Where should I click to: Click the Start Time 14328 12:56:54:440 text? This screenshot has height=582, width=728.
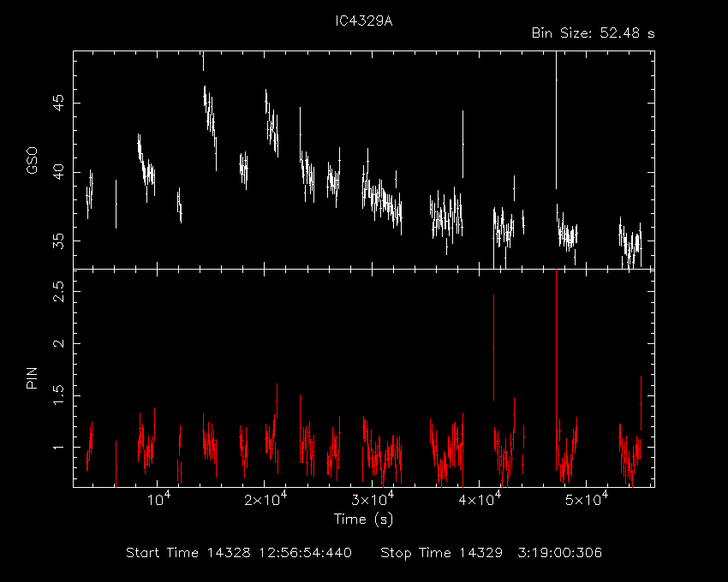[x=239, y=553]
